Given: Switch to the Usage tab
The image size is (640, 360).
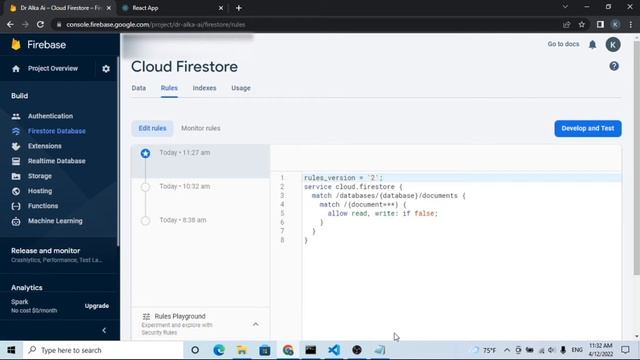Looking at the screenshot, I should pyautogui.click(x=241, y=88).
